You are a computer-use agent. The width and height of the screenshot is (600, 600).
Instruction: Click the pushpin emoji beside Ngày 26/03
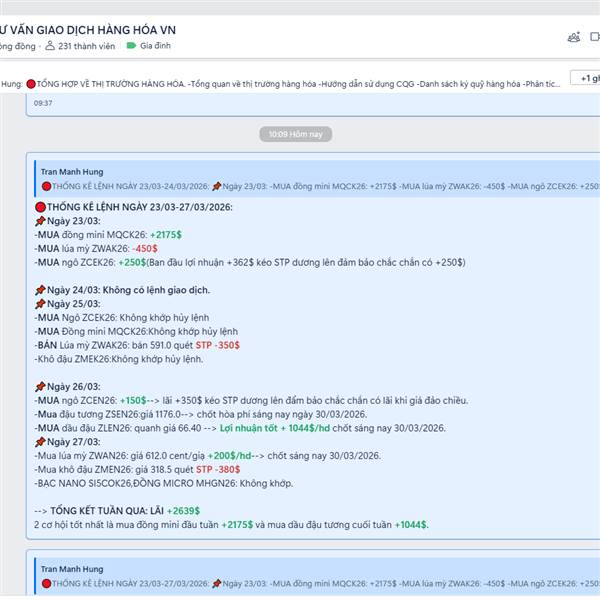coord(40,386)
